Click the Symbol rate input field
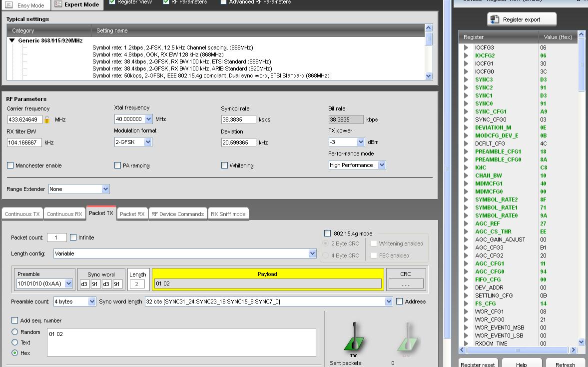588x367 pixels. click(x=239, y=119)
